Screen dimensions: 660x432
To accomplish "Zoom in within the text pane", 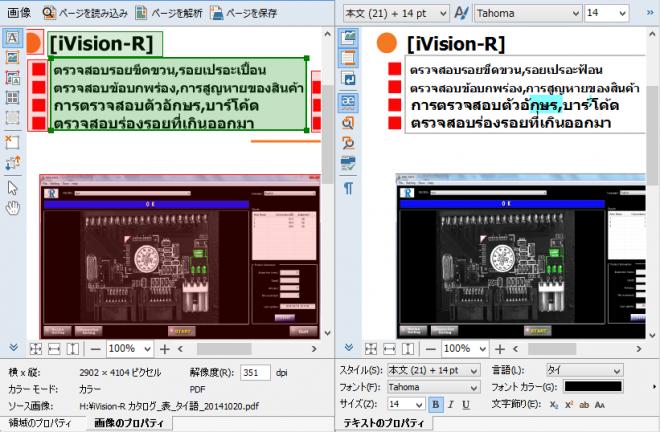I will point(500,349).
